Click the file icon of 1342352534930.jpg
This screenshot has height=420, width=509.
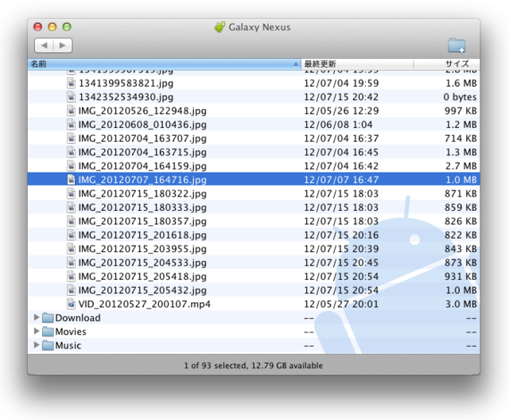click(x=71, y=97)
